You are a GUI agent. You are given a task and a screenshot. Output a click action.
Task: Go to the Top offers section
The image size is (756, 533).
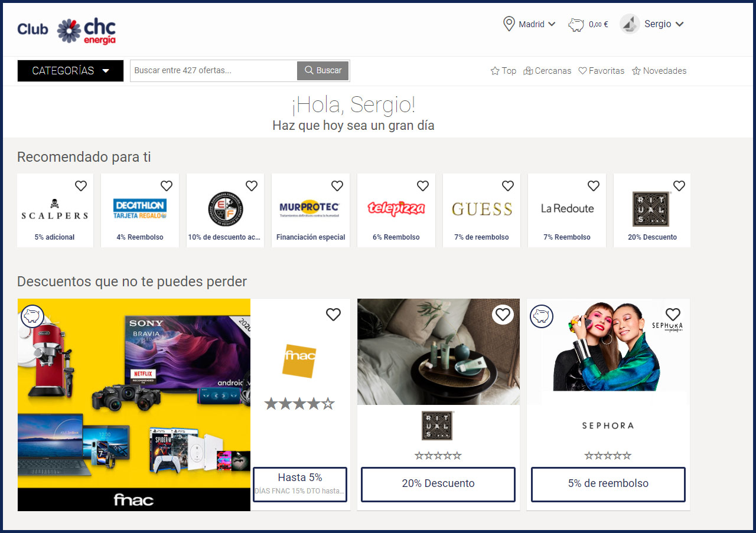click(503, 71)
